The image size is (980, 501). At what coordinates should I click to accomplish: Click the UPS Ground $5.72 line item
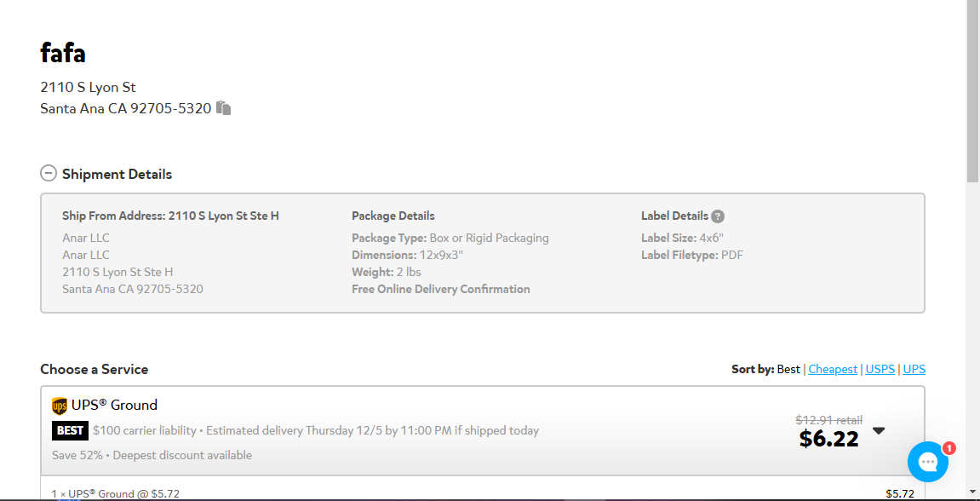(483, 492)
